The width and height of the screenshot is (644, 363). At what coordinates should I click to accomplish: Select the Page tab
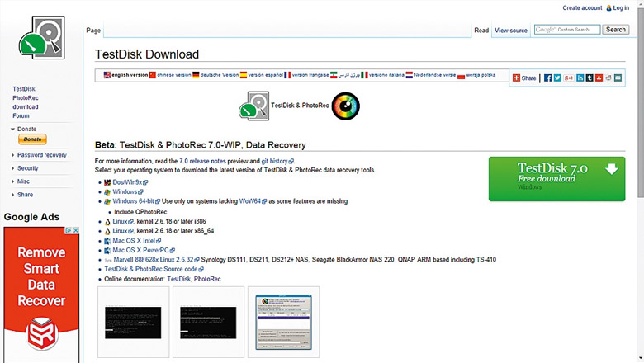[93, 31]
